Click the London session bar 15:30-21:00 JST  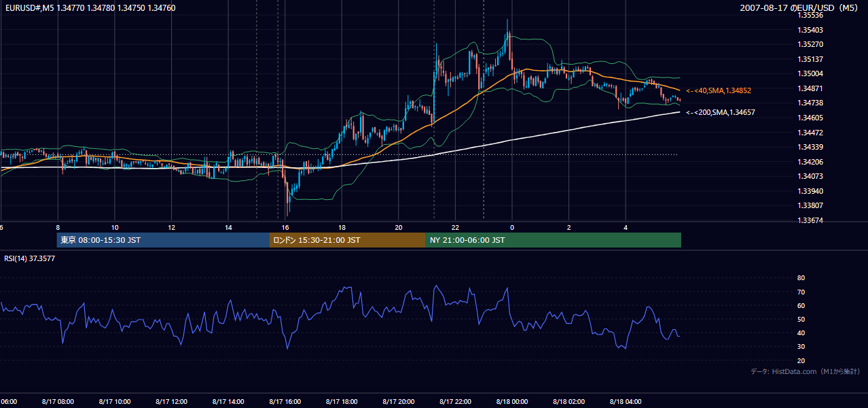coord(348,240)
